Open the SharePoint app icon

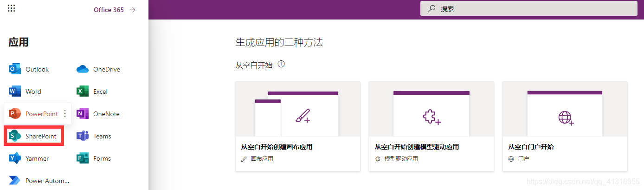tap(15, 136)
